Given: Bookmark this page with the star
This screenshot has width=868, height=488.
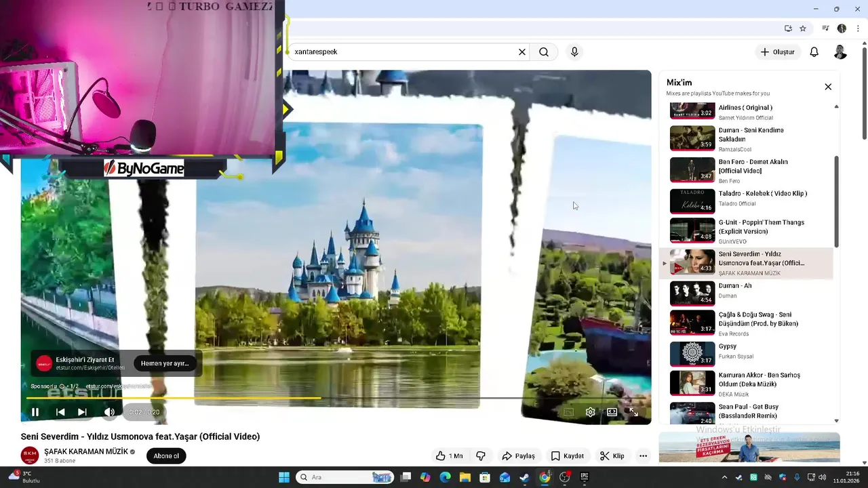Looking at the screenshot, I should pyautogui.click(x=803, y=28).
